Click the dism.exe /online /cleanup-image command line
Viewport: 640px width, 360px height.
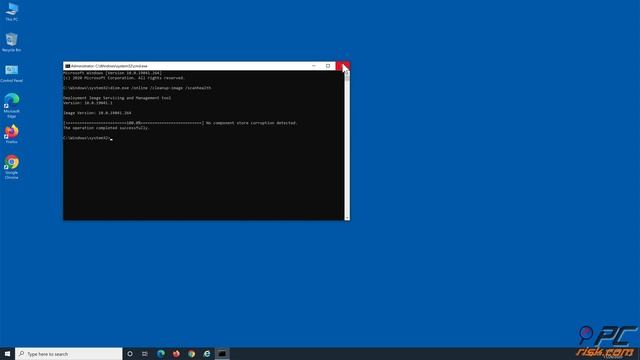[x=137, y=88]
